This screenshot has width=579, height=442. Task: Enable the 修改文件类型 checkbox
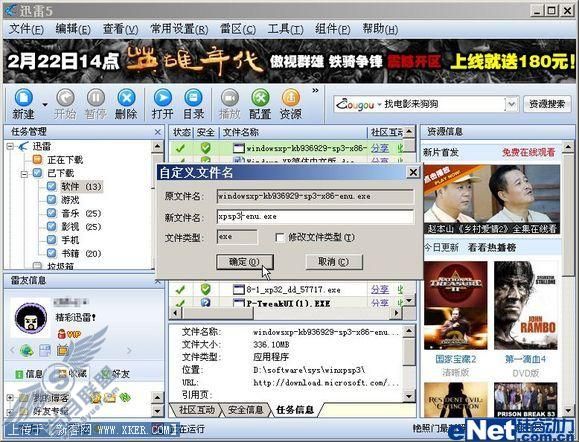click(x=280, y=237)
